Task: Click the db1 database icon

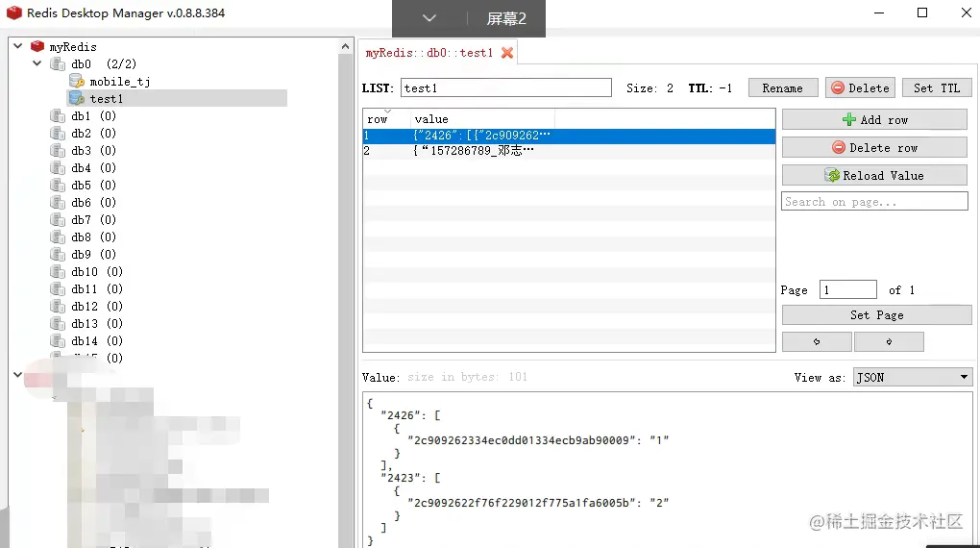Action: 58,115
